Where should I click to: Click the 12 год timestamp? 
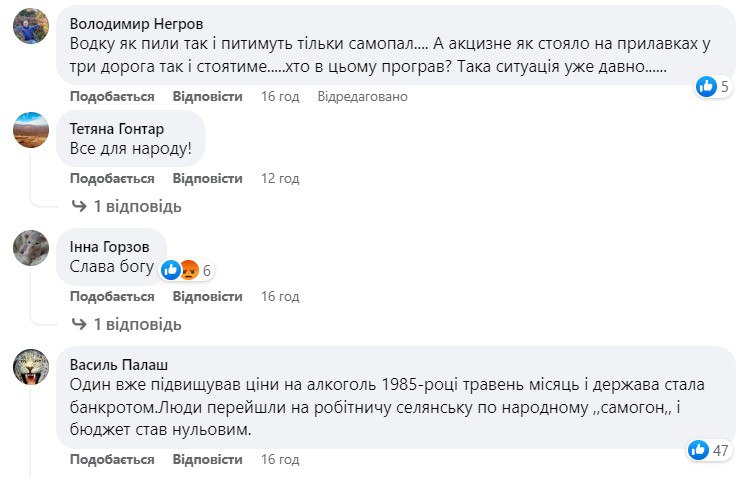(x=280, y=178)
